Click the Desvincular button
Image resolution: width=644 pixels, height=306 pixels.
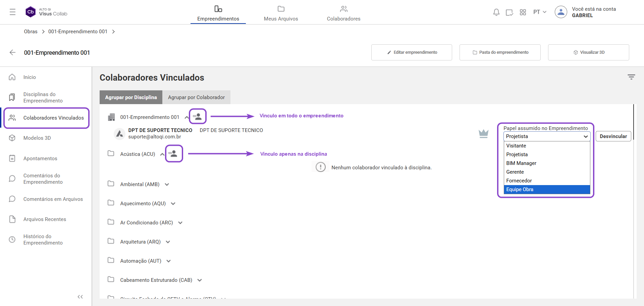click(x=613, y=136)
